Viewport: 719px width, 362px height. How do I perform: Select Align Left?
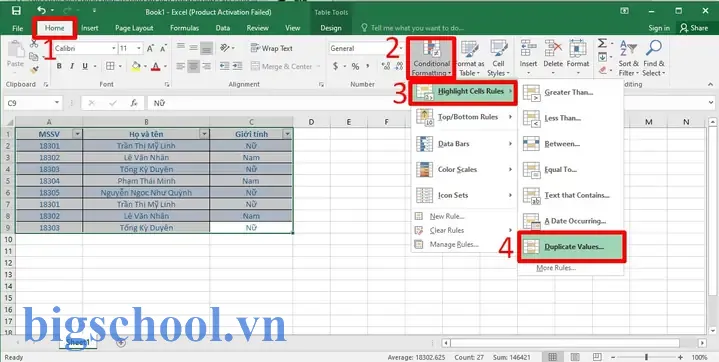pyautogui.click(x=181, y=67)
